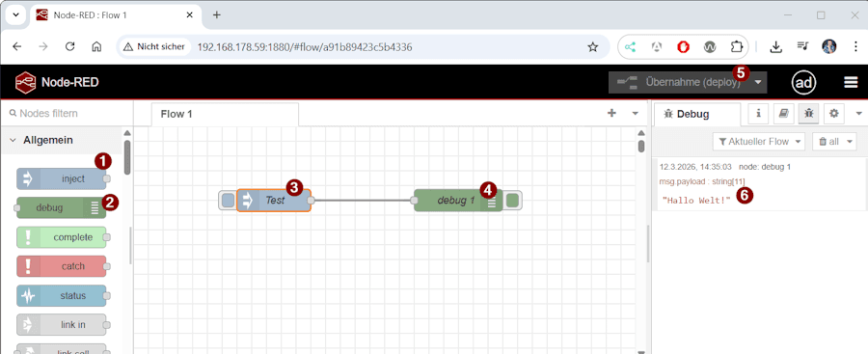Go back in the browser

click(16, 47)
